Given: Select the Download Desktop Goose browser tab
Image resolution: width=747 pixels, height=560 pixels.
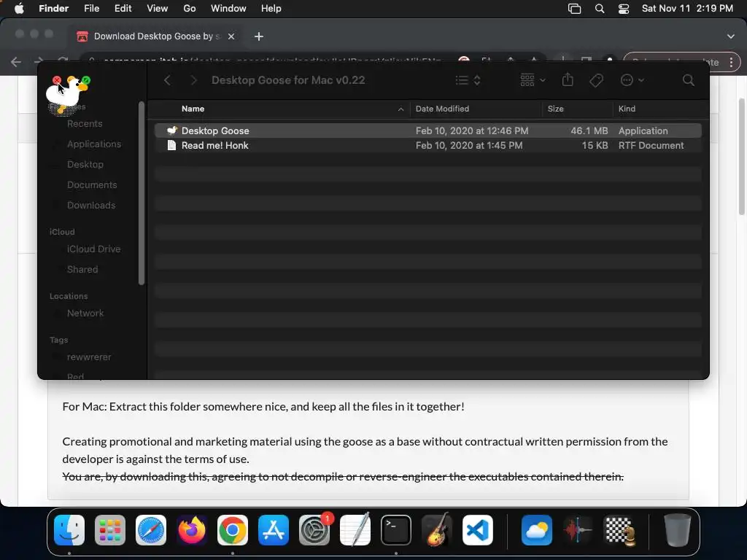Looking at the screenshot, I should (x=156, y=36).
